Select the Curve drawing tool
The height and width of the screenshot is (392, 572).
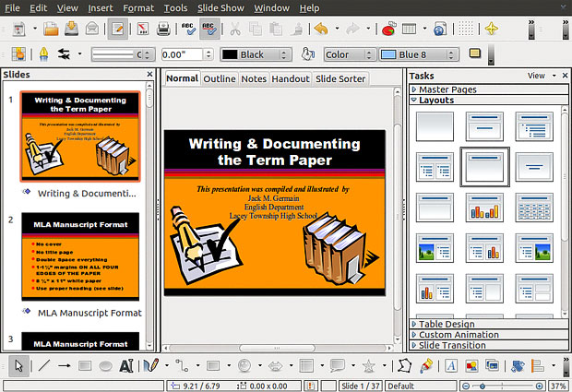(150, 365)
